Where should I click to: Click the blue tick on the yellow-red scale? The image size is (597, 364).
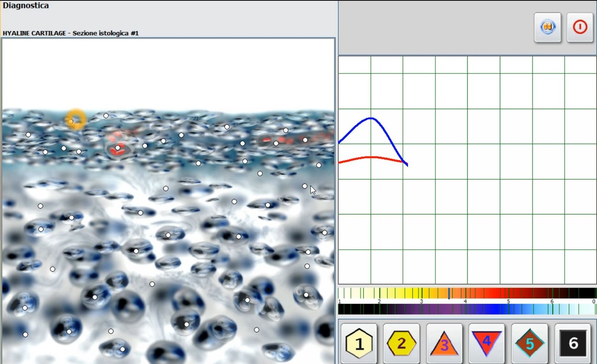[449, 294]
